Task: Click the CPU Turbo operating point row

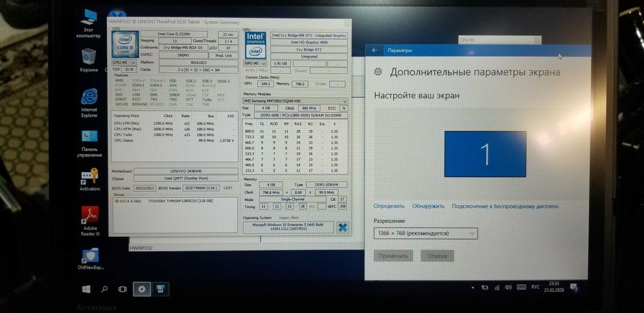Action: (174, 135)
